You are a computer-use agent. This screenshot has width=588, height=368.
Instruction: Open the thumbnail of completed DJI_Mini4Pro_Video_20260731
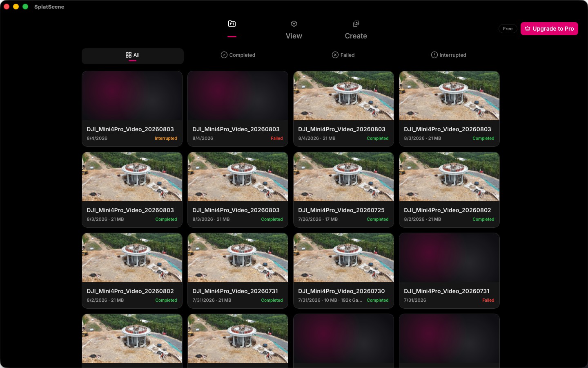coord(238,258)
